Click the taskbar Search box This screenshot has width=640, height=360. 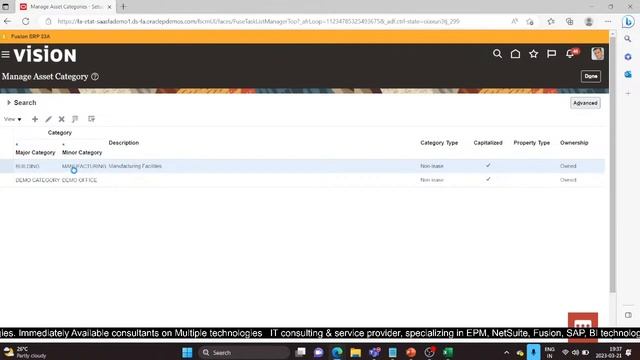tap(244, 352)
